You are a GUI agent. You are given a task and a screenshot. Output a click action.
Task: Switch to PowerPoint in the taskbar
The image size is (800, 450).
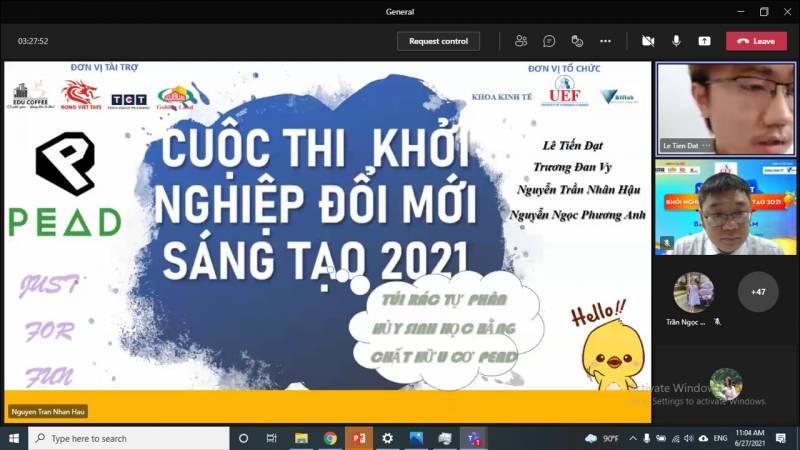[358, 438]
